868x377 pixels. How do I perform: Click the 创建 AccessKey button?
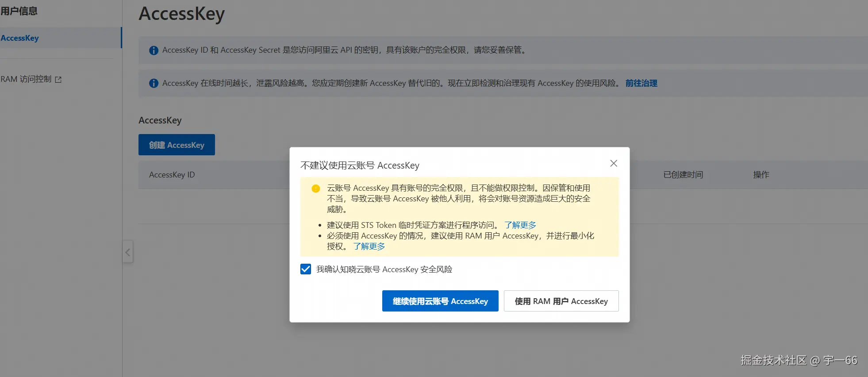[x=177, y=145]
